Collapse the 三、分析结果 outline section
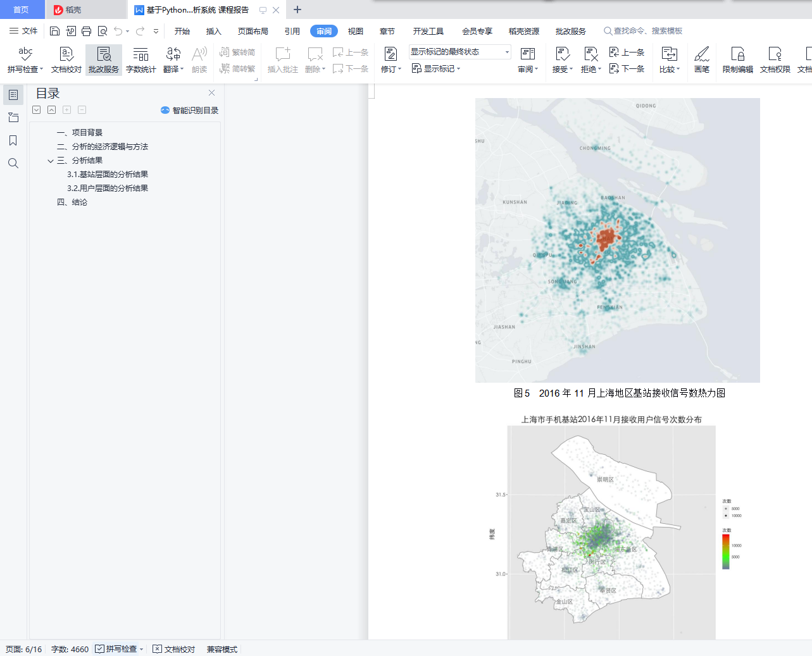The height and width of the screenshot is (656, 812). click(x=51, y=161)
